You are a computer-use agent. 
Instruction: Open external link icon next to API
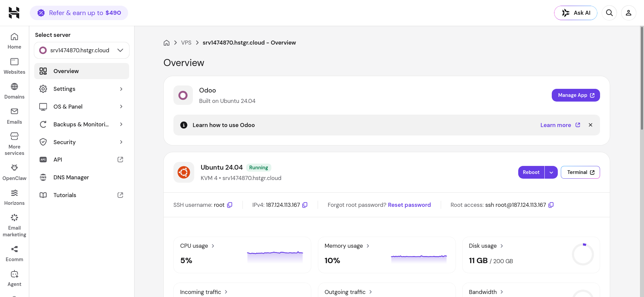[x=120, y=160]
